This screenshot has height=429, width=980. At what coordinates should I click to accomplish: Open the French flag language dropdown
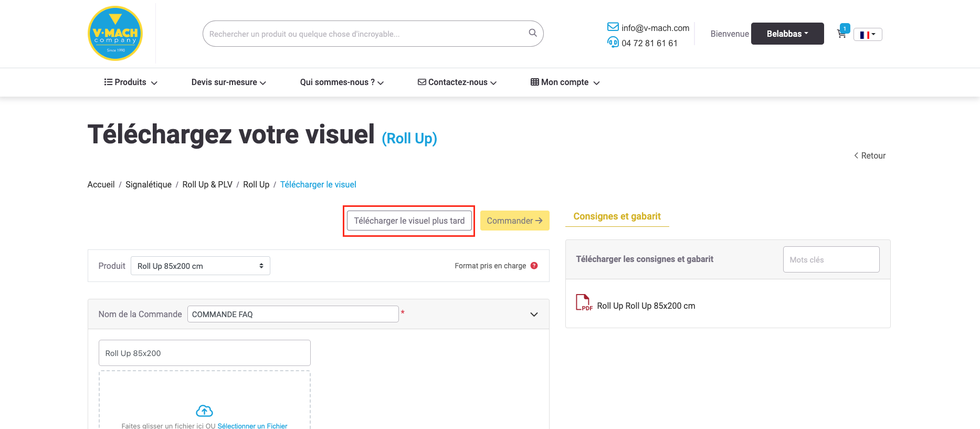coord(867,35)
